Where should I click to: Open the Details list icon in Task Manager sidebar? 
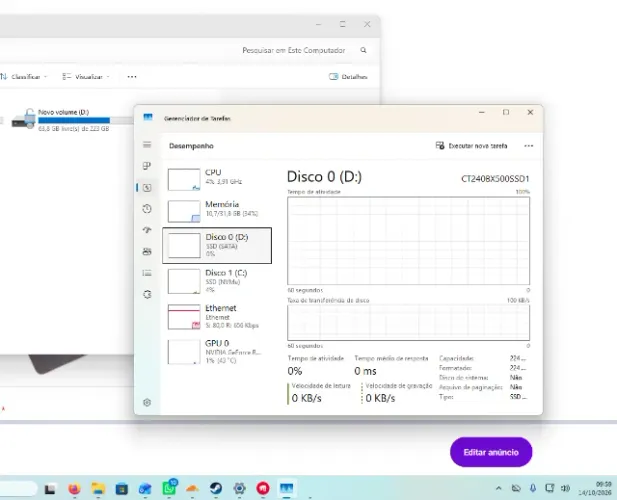tap(147, 273)
